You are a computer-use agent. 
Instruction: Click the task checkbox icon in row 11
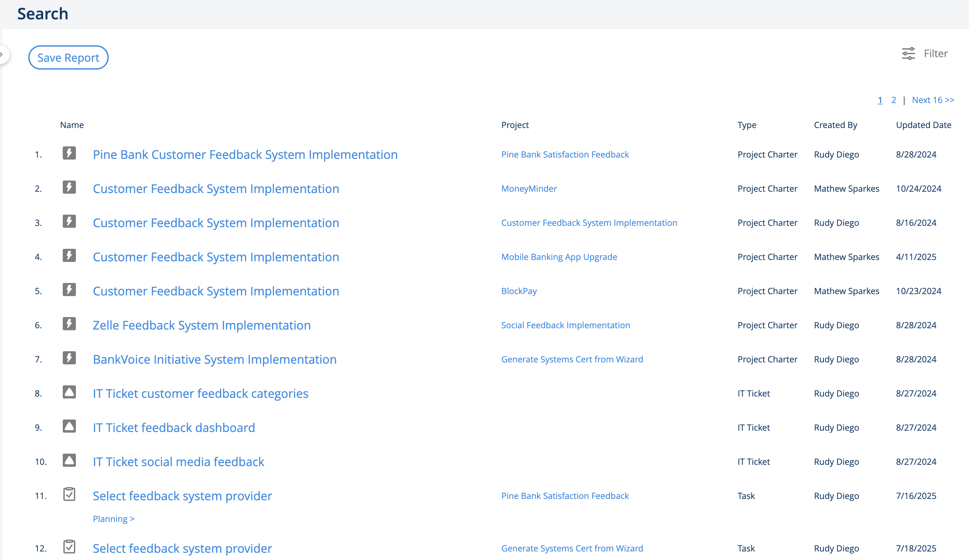pos(69,494)
